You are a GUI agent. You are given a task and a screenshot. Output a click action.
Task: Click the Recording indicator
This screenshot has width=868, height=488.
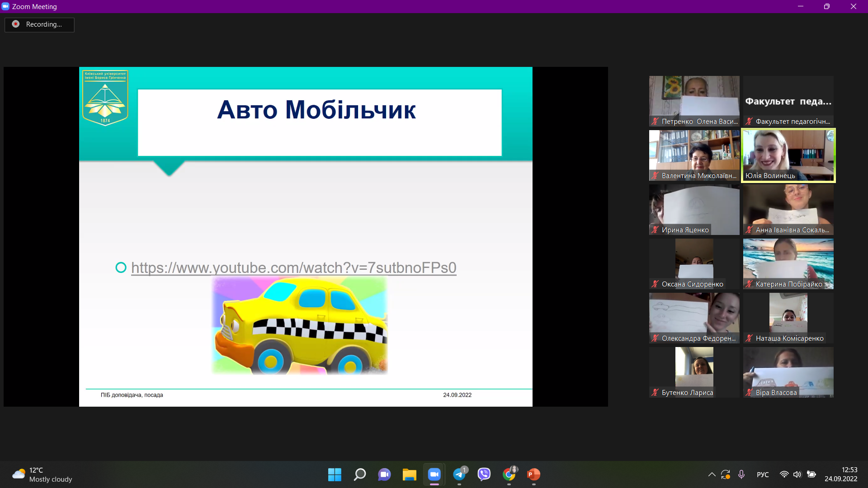click(x=39, y=25)
